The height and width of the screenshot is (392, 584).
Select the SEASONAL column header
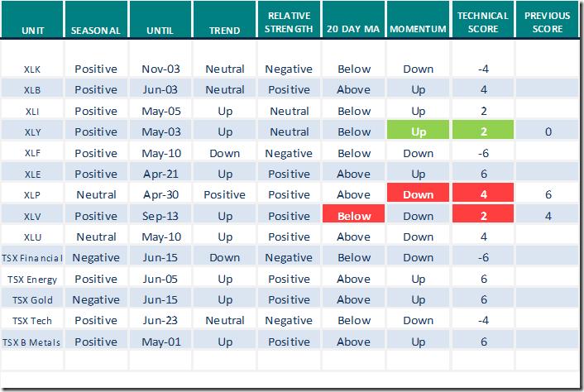[96, 31]
